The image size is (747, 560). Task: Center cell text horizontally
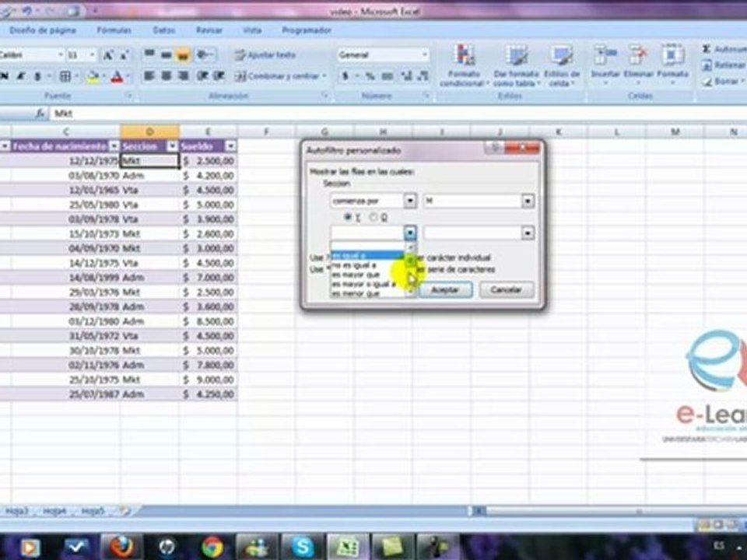[x=166, y=76]
